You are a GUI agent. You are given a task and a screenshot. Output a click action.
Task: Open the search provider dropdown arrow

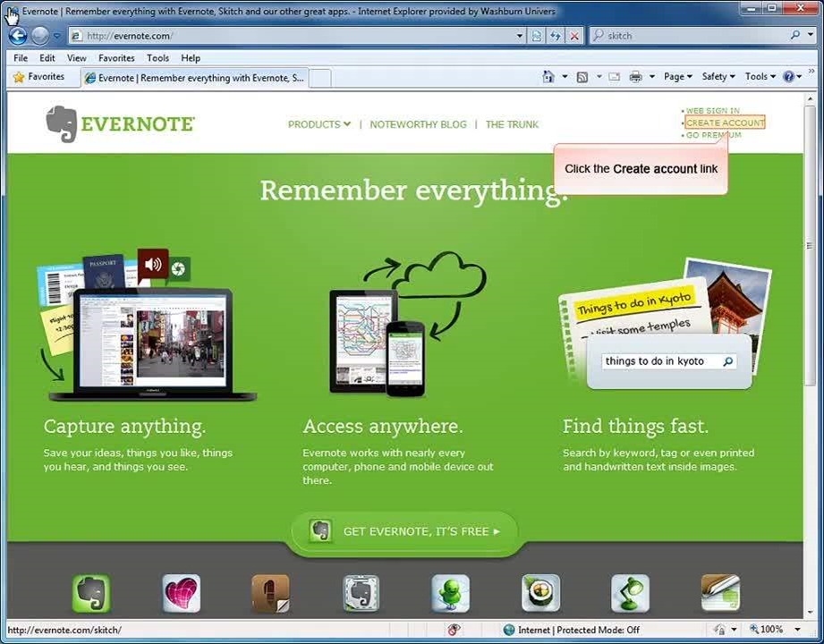point(810,35)
